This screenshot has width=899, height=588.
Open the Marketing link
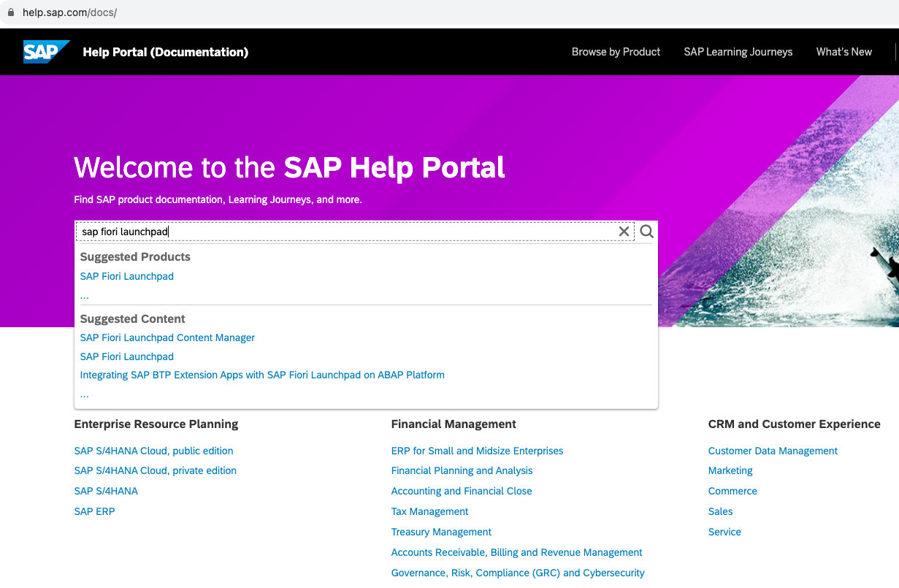(x=730, y=470)
